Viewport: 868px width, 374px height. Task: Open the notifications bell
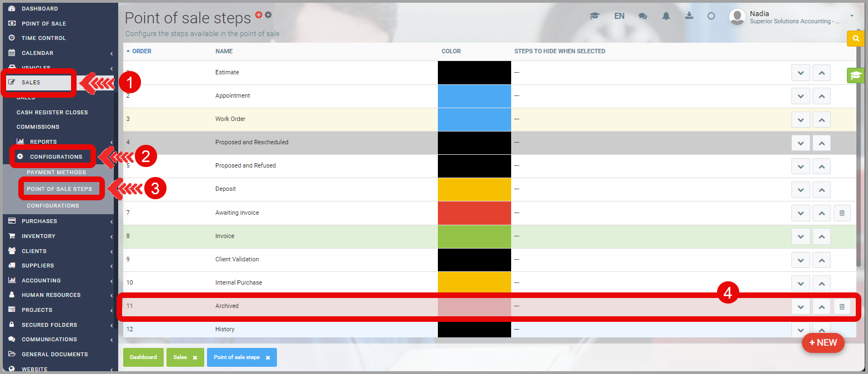pos(666,16)
